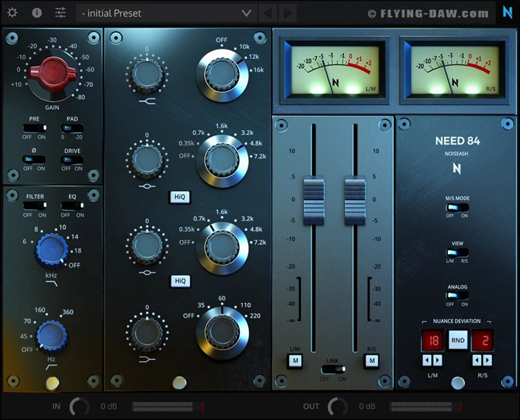Click the low-pass filter curve symbol
520x420 pixels.
pos(52,283)
